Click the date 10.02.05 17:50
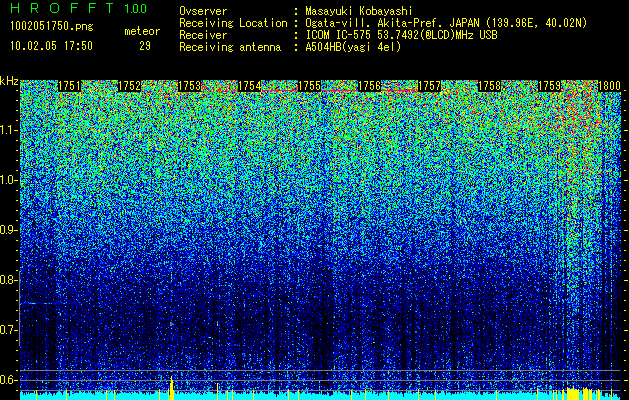 (51, 46)
